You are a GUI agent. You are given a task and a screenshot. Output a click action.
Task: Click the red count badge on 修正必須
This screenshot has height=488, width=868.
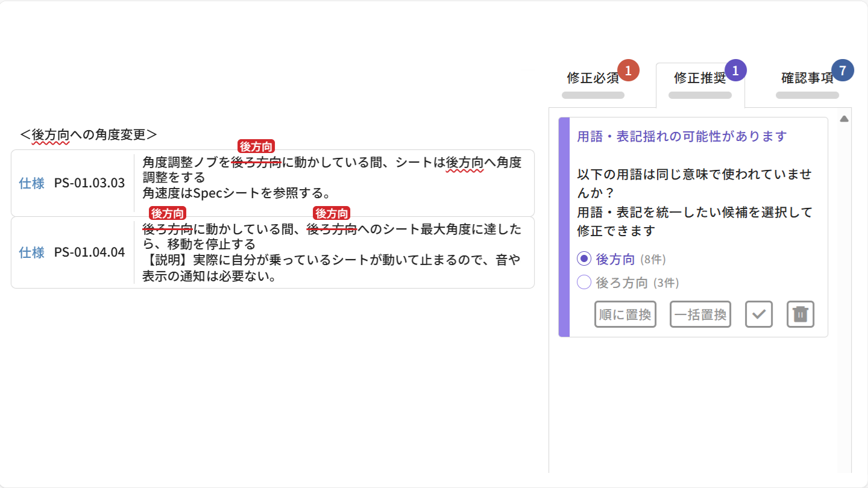click(627, 70)
